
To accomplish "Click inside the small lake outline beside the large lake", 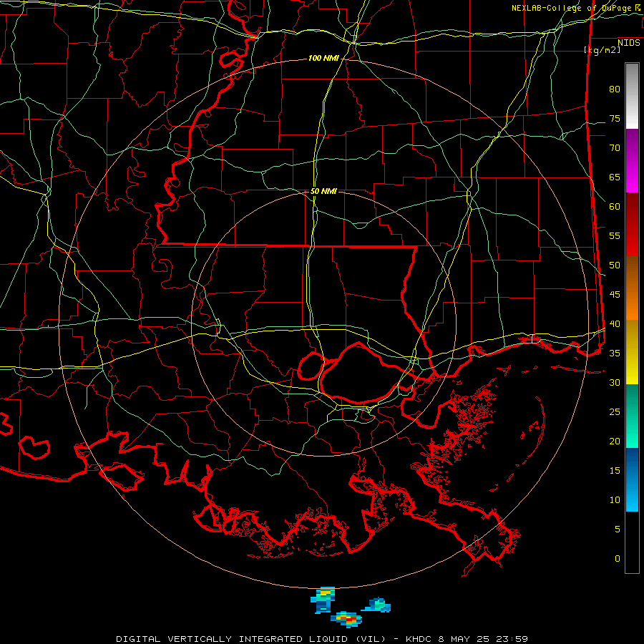I will (x=310, y=367).
